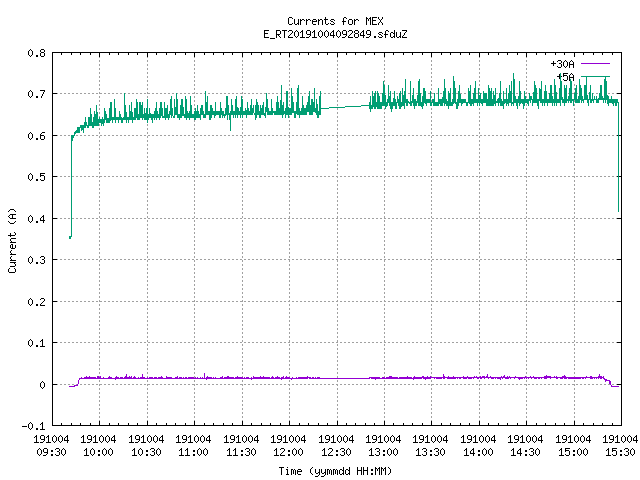
Task: Click the 15:30 time tick label
Action: tap(620, 452)
